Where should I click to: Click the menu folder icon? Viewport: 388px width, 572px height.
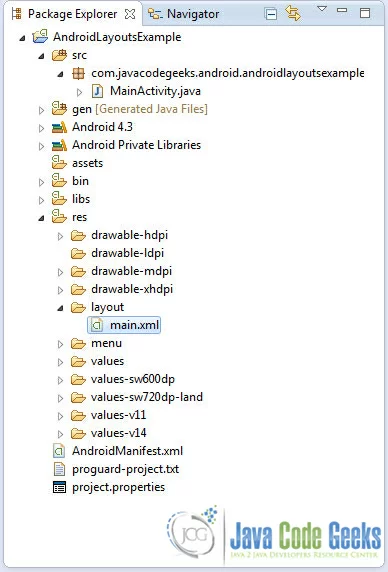pyautogui.click(x=78, y=343)
